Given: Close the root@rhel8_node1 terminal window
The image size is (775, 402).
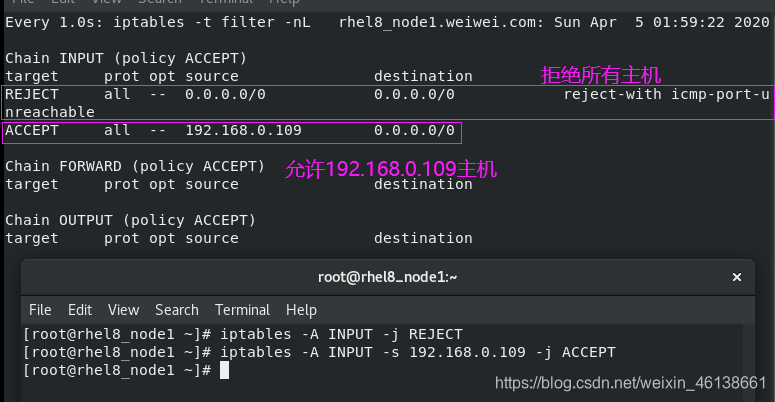Looking at the screenshot, I should point(736,277).
